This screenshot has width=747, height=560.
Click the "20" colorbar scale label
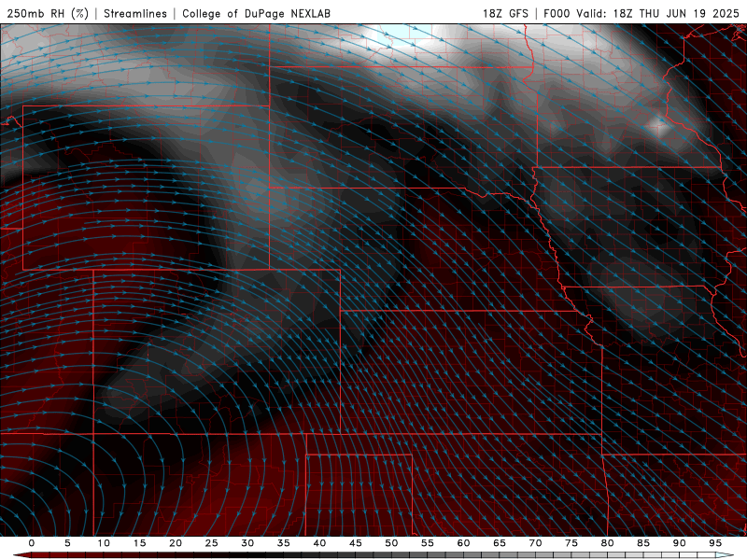coord(176,543)
